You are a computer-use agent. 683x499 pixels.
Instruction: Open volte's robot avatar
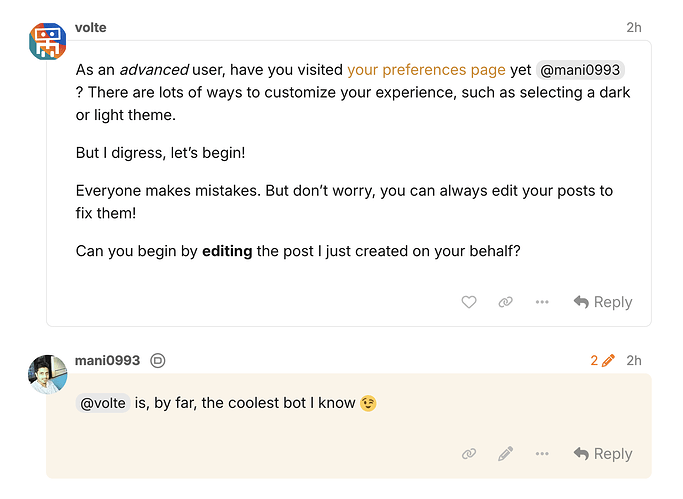tap(47, 42)
